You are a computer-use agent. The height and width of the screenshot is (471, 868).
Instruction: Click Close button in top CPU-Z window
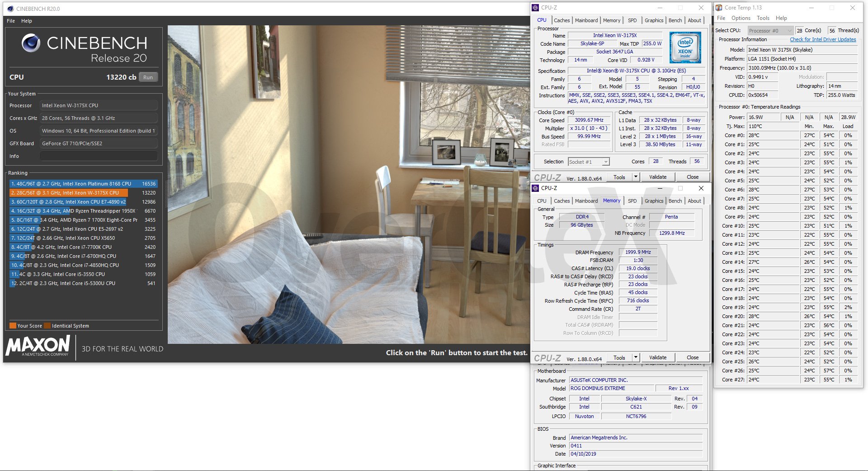[x=693, y=177]
